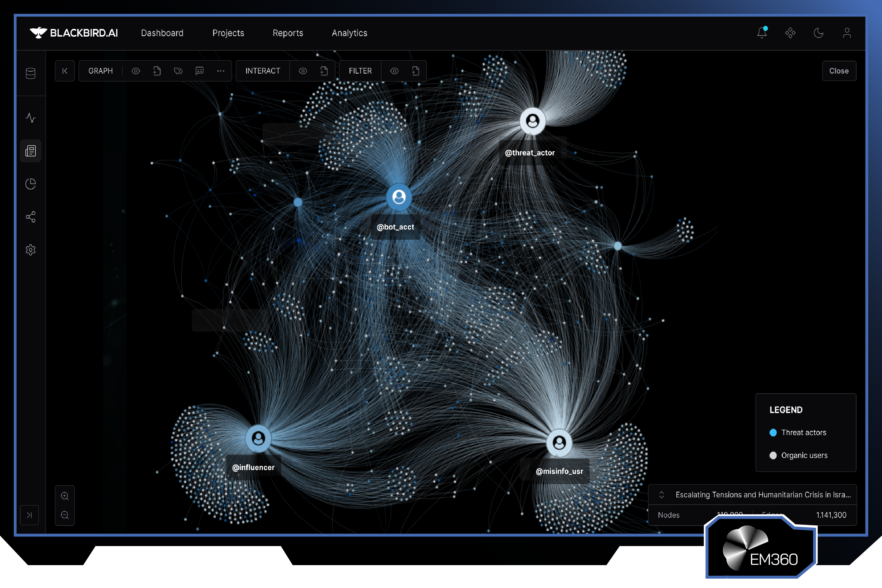
Task: Click the Close button
Action: [839, 71]
